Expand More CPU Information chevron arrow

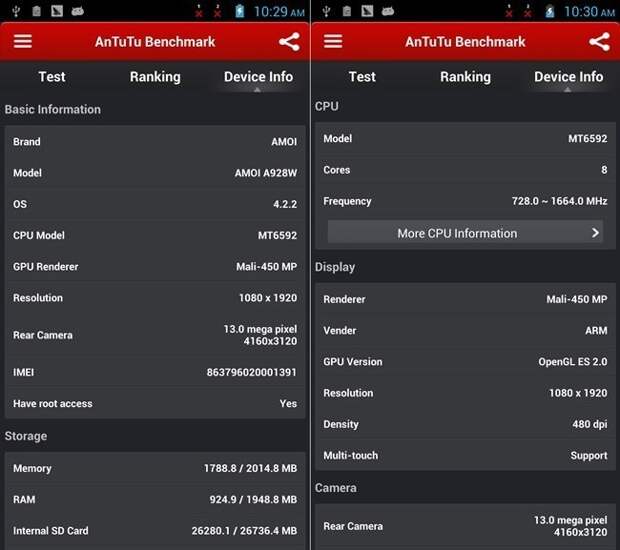pyautogui.click(x=595, y=233)
